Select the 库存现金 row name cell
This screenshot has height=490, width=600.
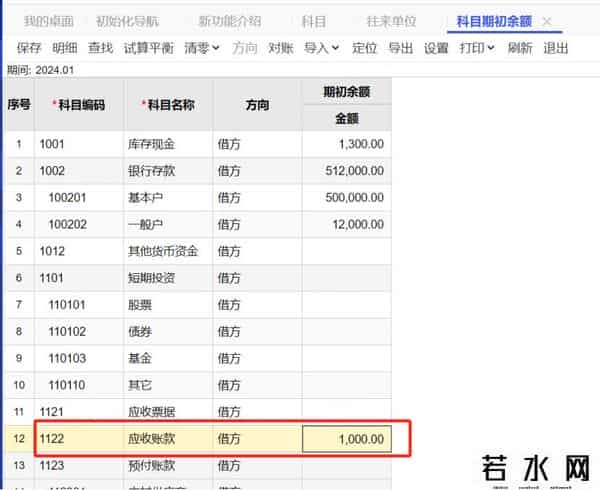tap(168, 144)
